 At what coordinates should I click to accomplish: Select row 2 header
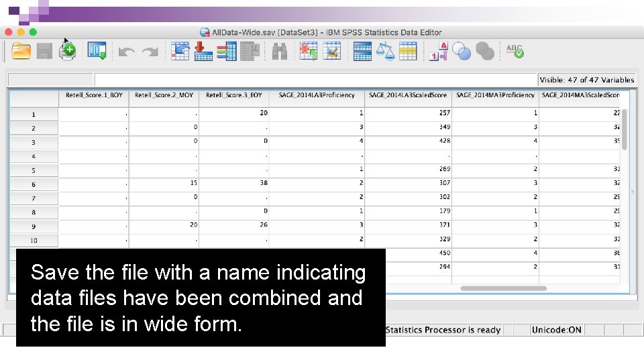coord(34,128)
